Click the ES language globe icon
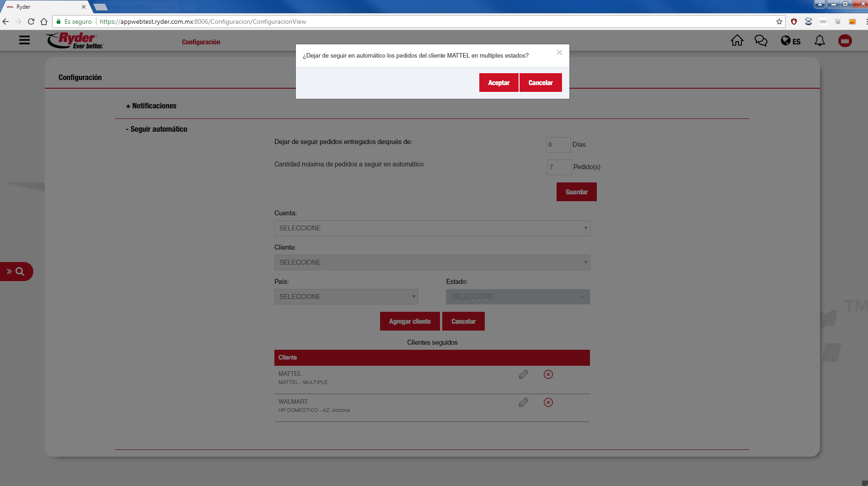Screen dimensions: 868x486 [x=790, y=41]
